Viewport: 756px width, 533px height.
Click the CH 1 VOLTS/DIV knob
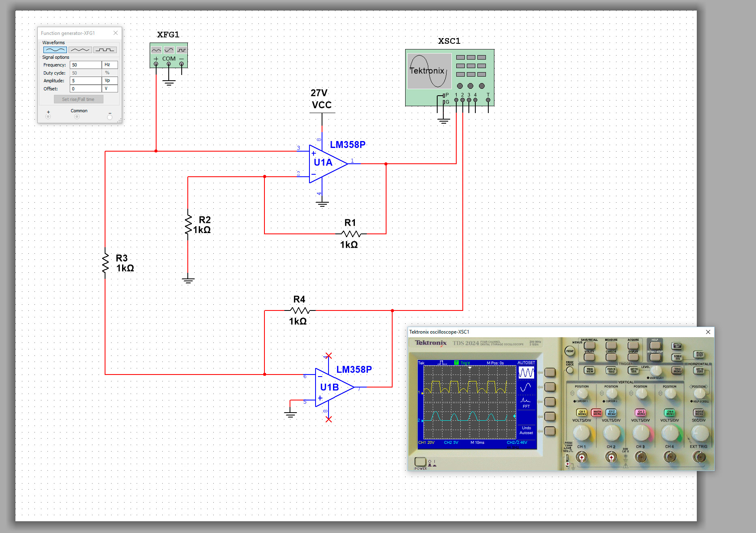[582, 433]
